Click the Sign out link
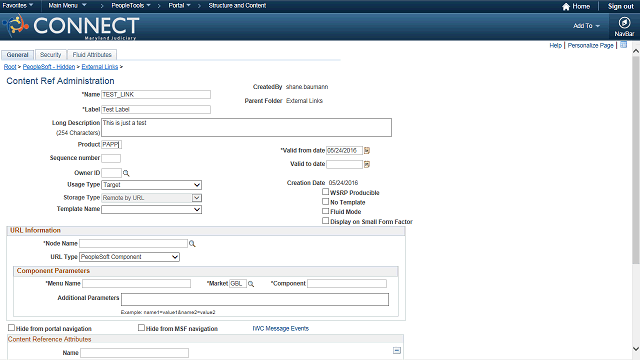The image size is (640, 360). click(620, 7)
